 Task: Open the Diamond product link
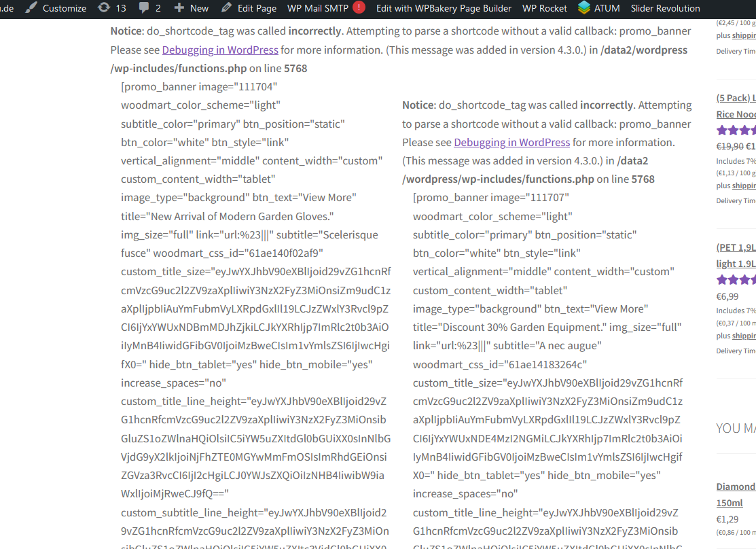click(736, 486)
